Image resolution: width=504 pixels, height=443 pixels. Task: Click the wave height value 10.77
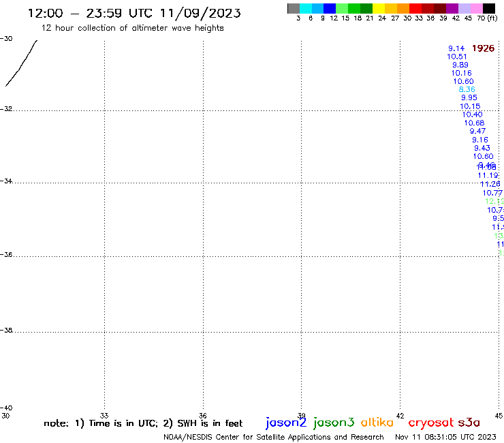click(x=492, y=193)
